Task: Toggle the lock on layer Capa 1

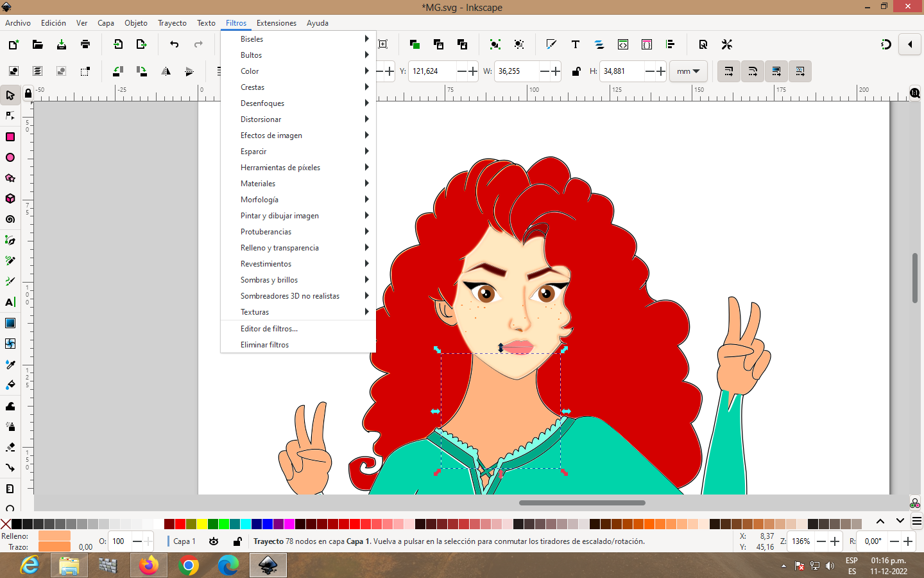Action: click(x=237, y=541)
